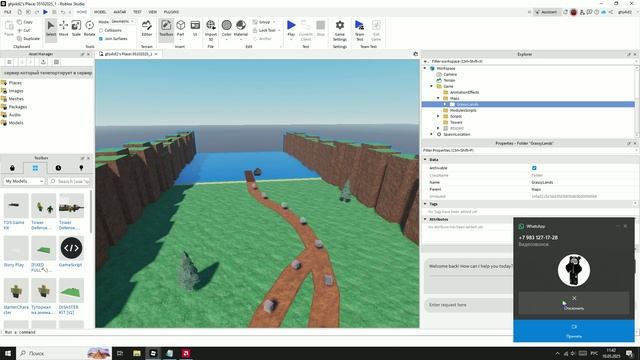
Task: Collapse the Attributes section in Properties
Action: pos(425,219)
